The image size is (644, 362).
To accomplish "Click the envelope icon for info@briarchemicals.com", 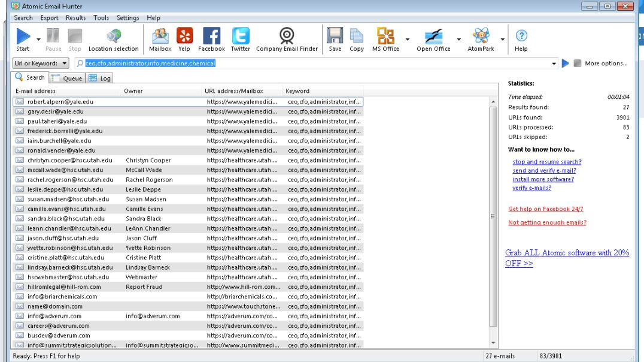I will [x=20, y=297].
